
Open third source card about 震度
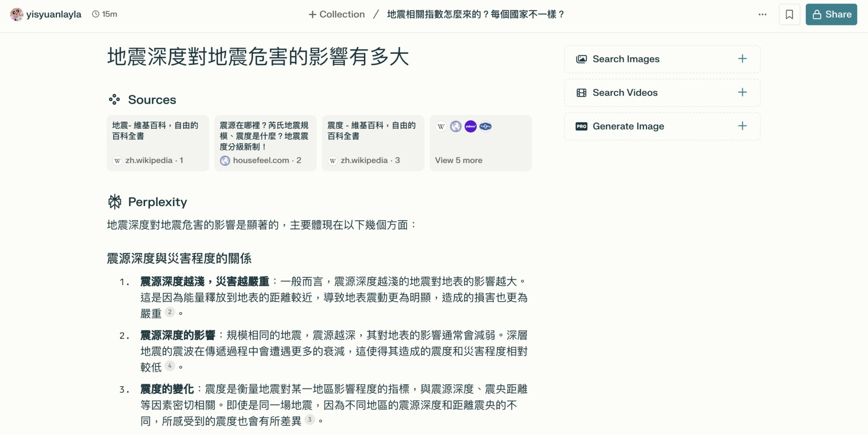coord(373,143)
